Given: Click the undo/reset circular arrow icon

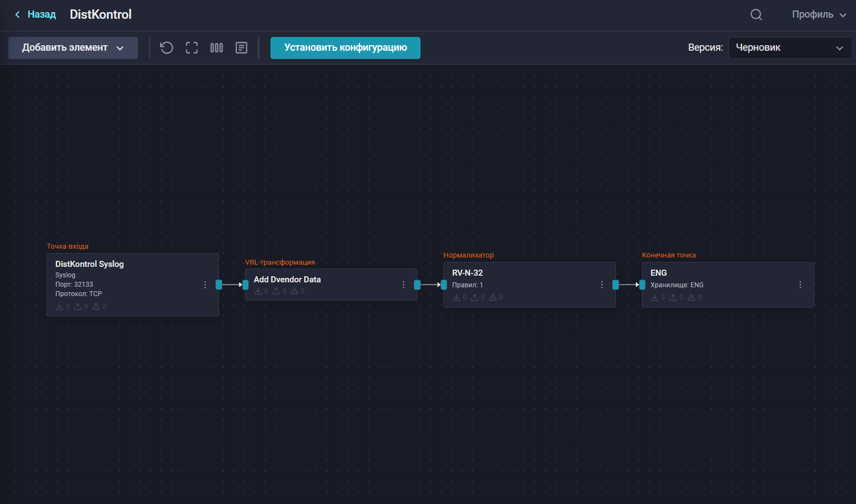Looking at the screenshot, I should (x=167, y=48).
